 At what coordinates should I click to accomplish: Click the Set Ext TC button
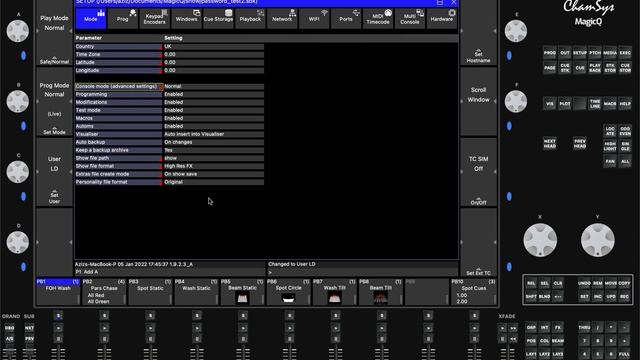point(478,242)
